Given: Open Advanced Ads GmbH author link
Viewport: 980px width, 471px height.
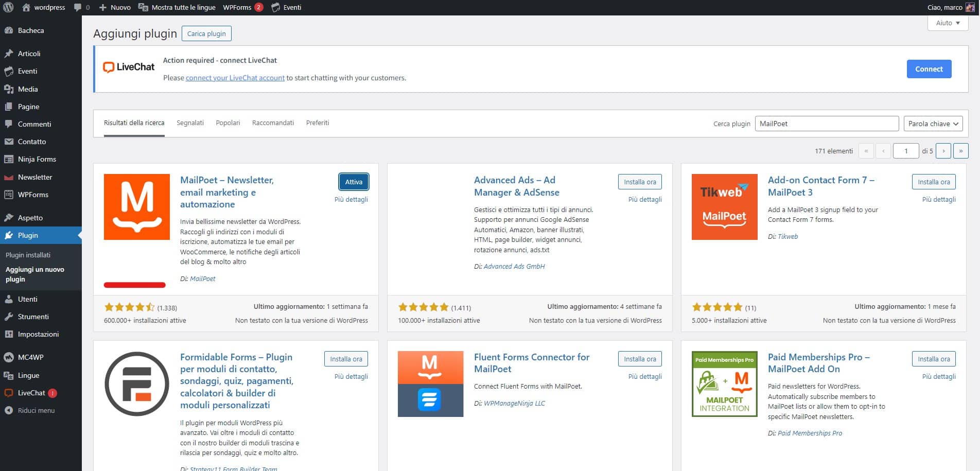Looking at the screenshot, I should coord(514,266).
